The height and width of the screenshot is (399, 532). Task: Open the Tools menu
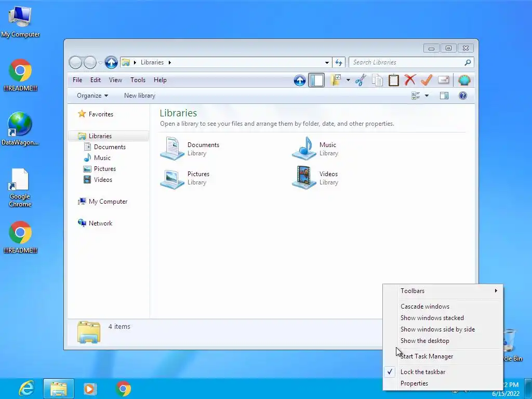point(138,80)
